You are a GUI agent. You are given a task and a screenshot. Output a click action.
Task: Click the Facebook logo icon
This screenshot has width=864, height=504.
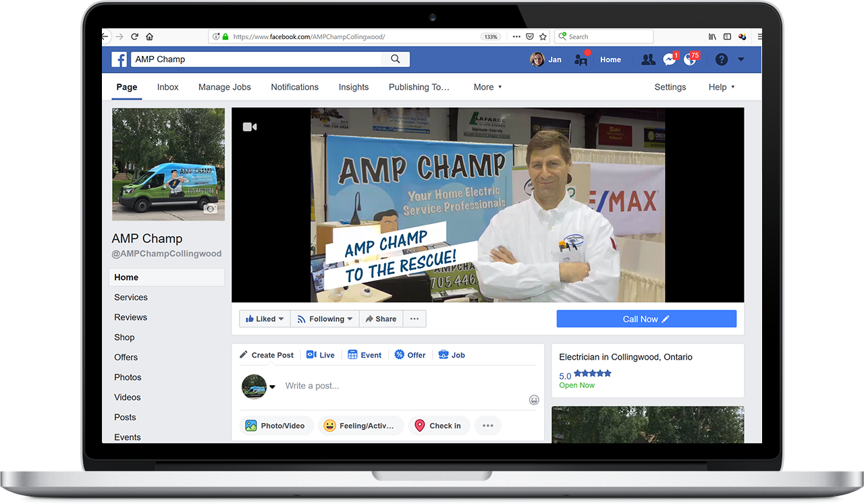click(x=119, y=59)
